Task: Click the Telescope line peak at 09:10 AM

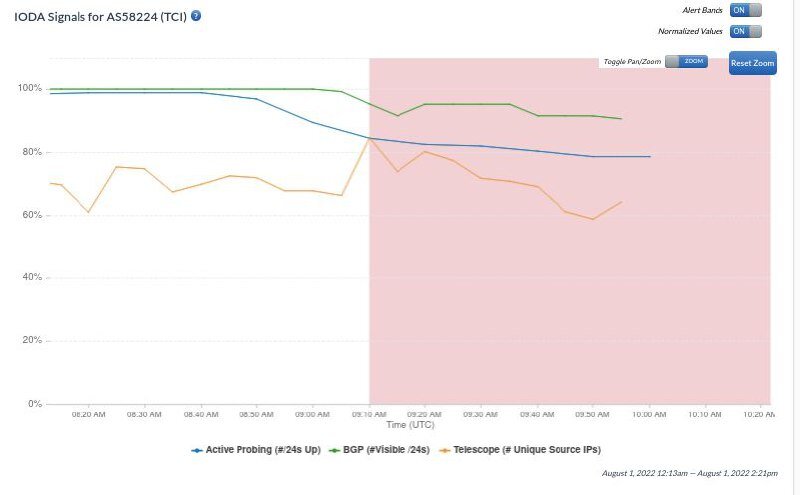Action: pos(369,138)
